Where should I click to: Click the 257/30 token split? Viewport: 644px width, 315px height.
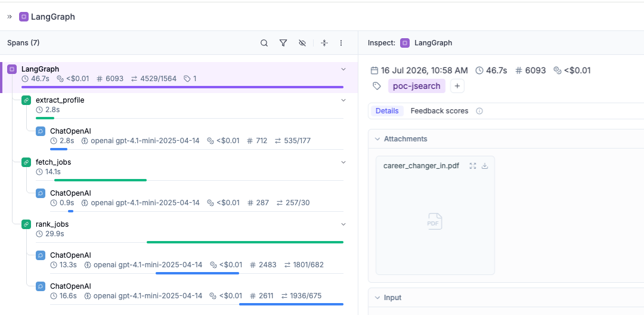click(x=299, y=203)
